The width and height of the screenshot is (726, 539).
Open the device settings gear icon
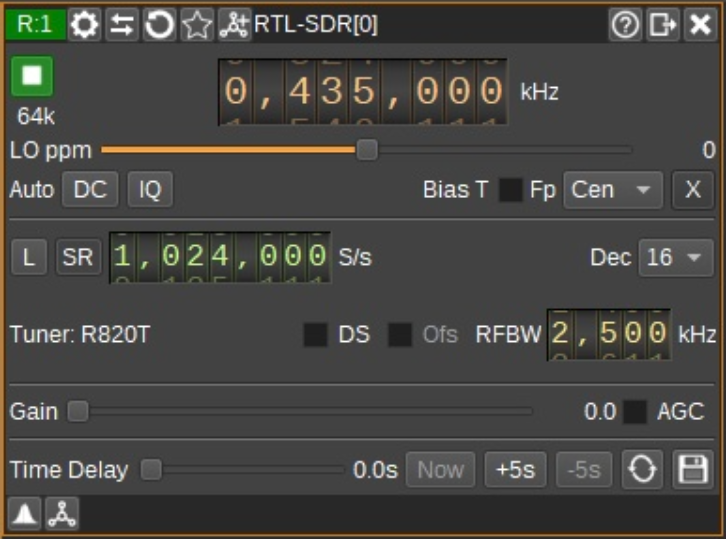[x=84, y=24]
